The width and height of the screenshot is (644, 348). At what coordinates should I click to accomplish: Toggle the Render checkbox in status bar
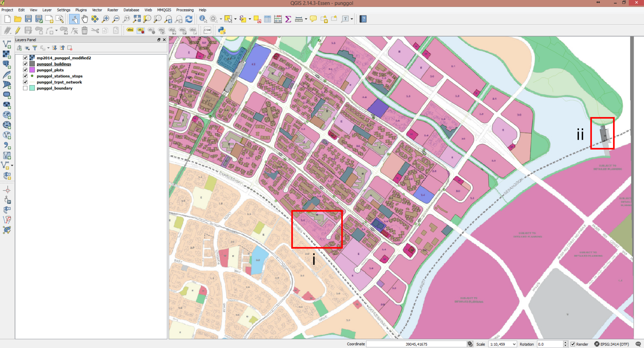(x=573, y=344)
